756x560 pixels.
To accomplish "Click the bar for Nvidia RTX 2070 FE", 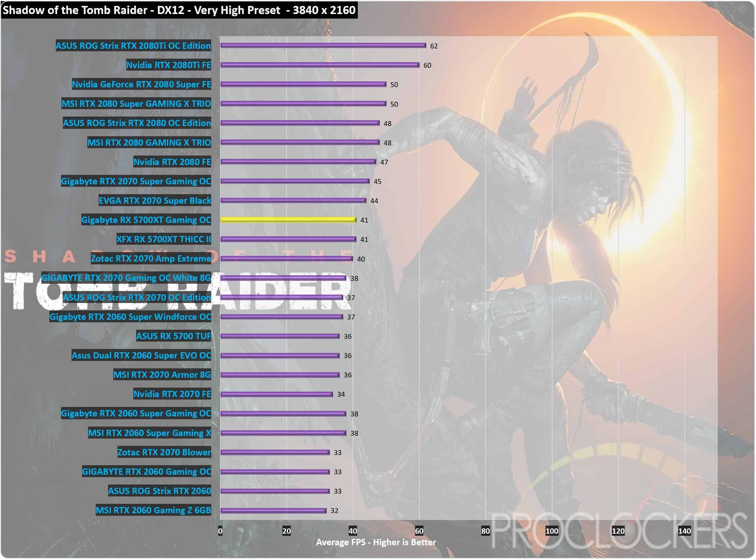I will (x=277, y=394).
